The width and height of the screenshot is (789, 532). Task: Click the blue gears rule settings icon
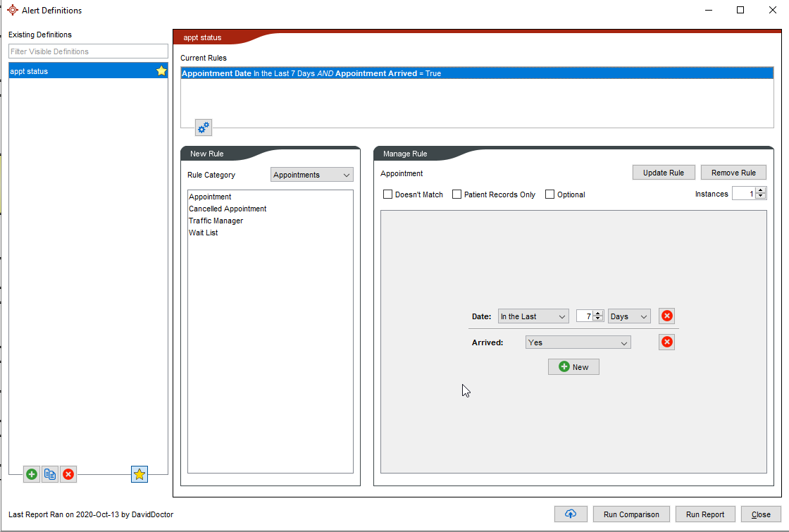pyautogui.click(x=204, y=128)
